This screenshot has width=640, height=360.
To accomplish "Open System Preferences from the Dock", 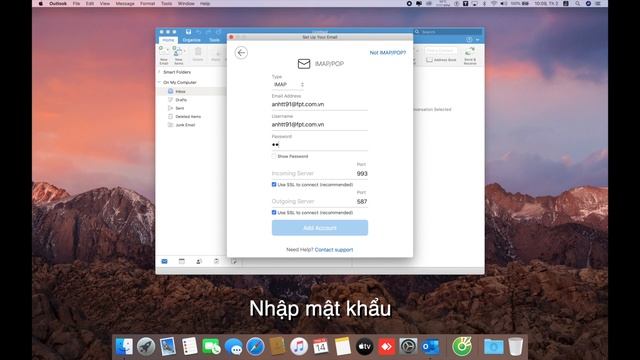I will [408, 347].
